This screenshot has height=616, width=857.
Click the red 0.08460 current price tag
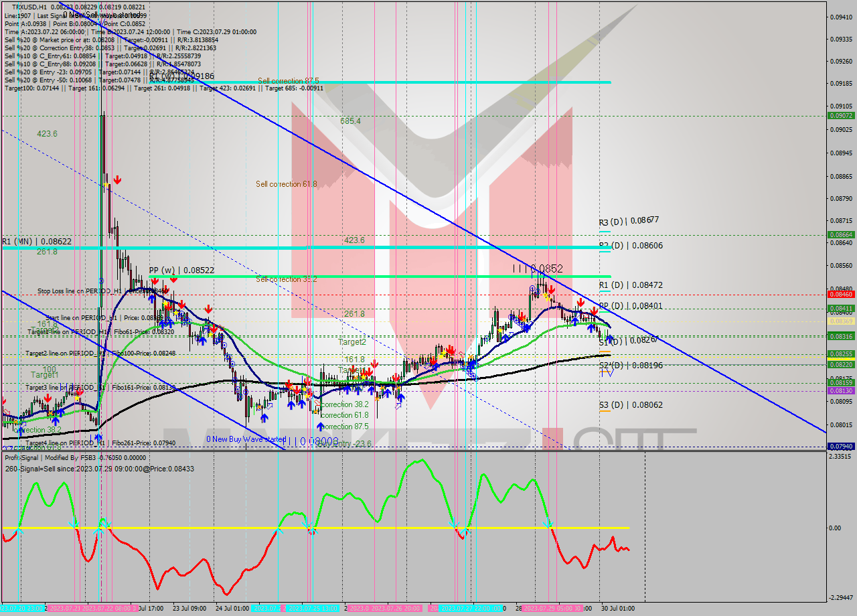click(840, 295)
